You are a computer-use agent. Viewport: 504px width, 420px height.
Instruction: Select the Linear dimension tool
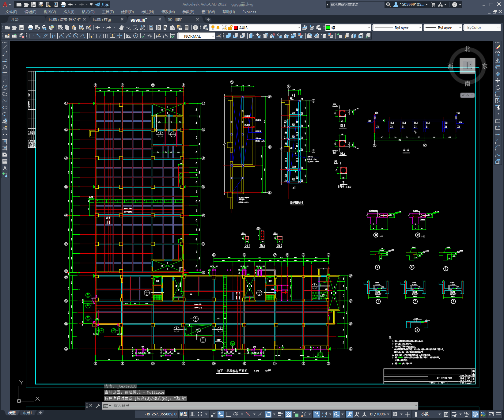tap(31, 36)
